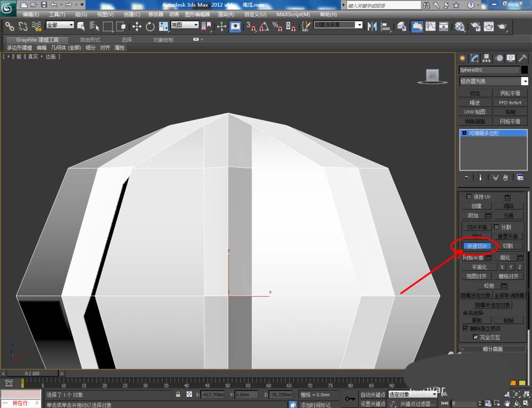
Task: Enable the 保持 UV checkbox
Action: (x=469, y=197)
